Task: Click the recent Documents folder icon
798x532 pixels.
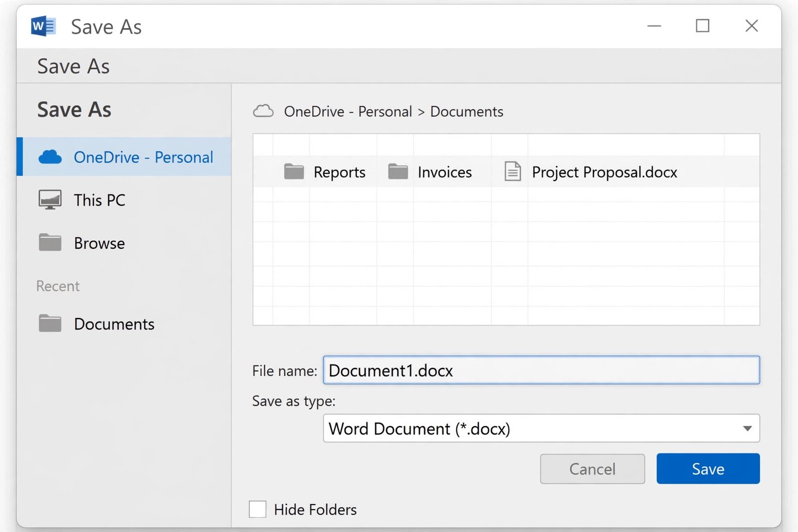Action: [50, 323]
